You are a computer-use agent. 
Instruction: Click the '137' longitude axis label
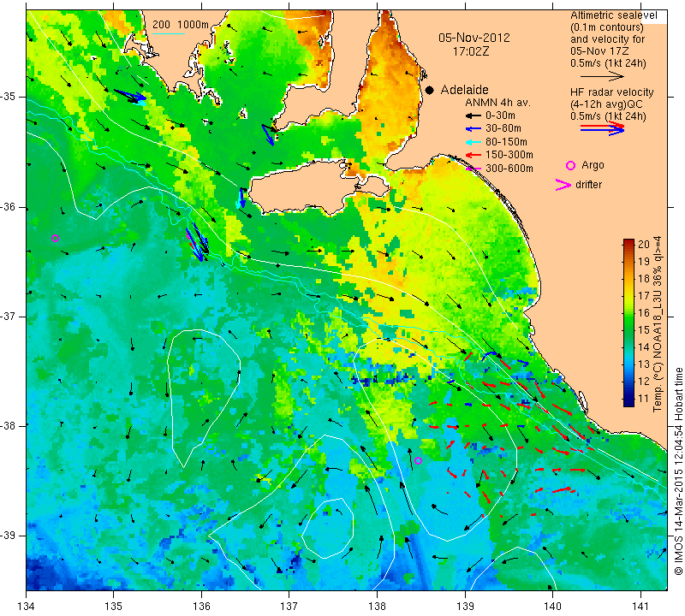(x=289, y=607)
